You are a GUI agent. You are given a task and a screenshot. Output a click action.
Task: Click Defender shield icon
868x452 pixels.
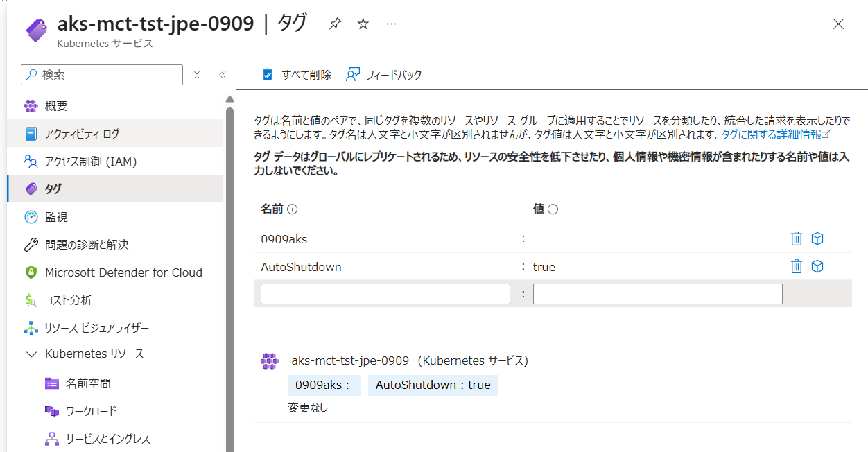[x=31, y=272]
